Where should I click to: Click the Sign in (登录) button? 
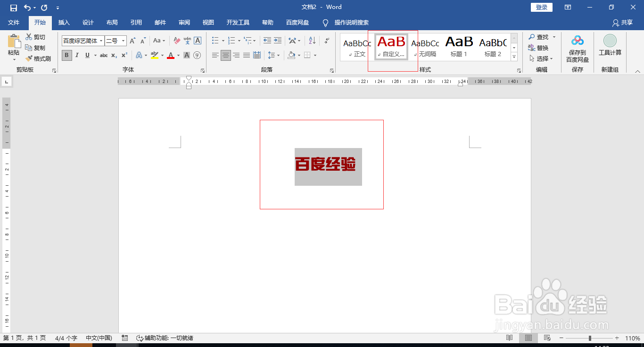[542, 8]
